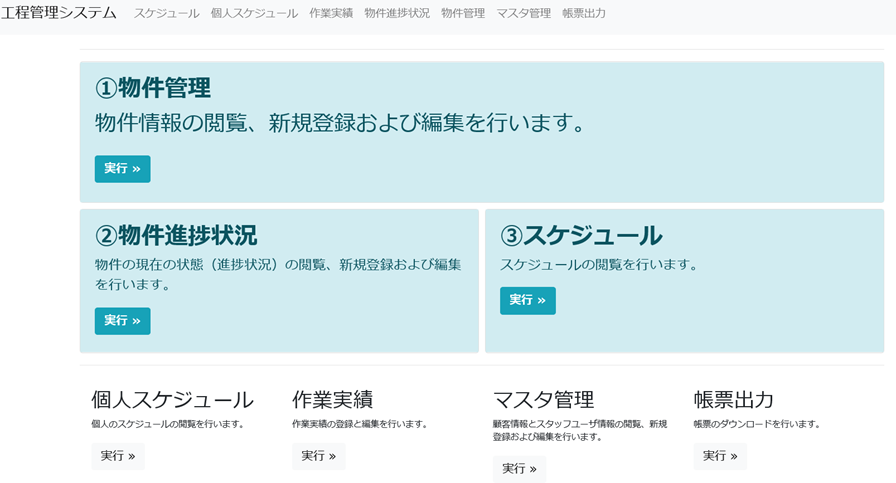Image resolution: width=896 pixels, height=483 pixels.
Task: Click the ②物件進捗状況 card heading
Action: coord(176,235)
